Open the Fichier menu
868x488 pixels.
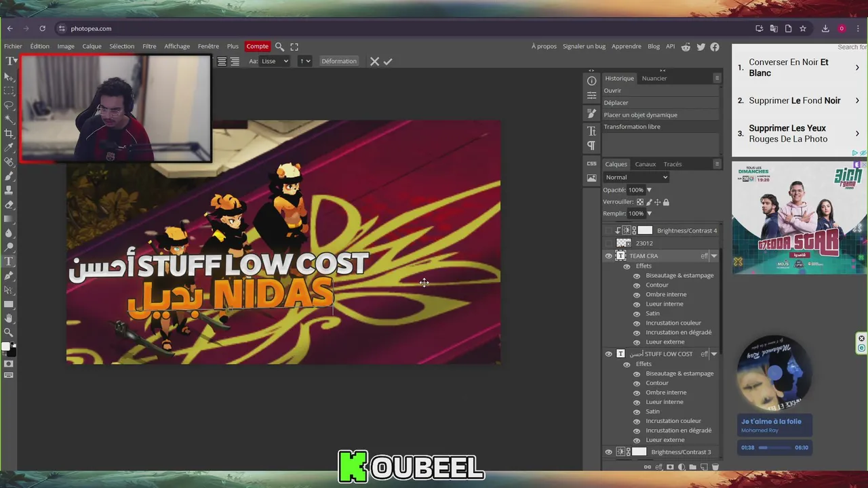[13, 46]
